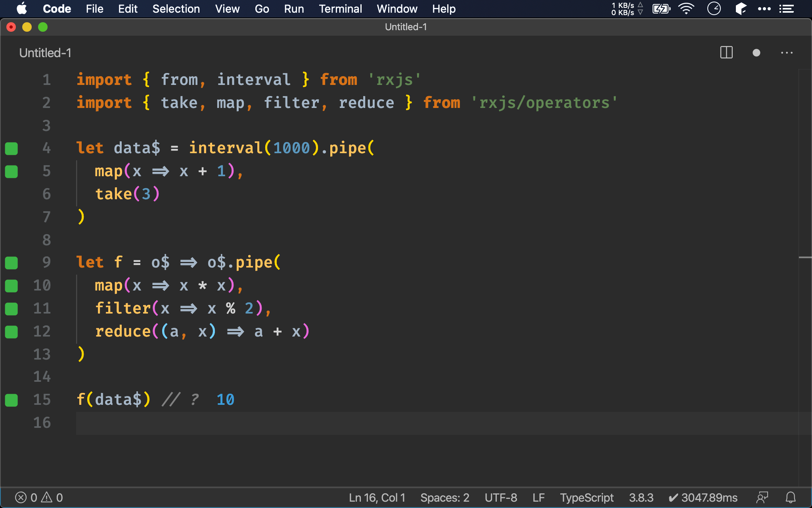Click the inline result value 10 on line 15
The width and height of the screenshot is (812, 508).
click(225, 400)
